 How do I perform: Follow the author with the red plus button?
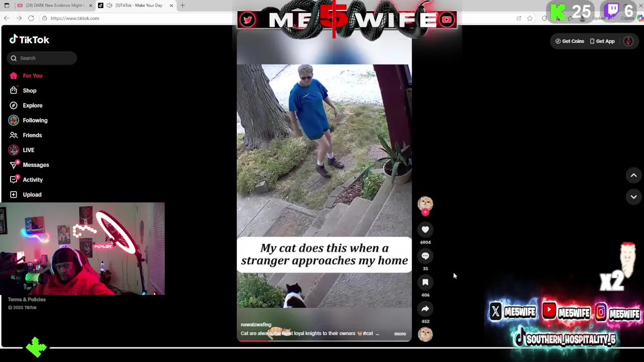coord(425,212)
